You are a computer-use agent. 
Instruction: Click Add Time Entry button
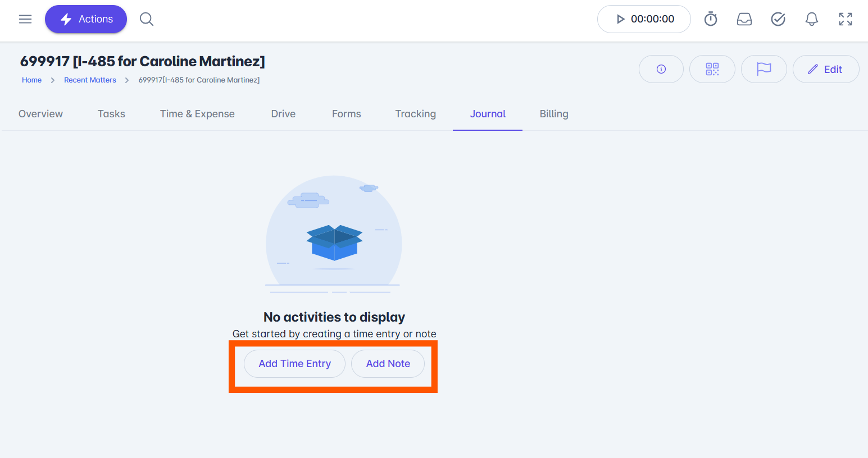(x=295, y=364)
